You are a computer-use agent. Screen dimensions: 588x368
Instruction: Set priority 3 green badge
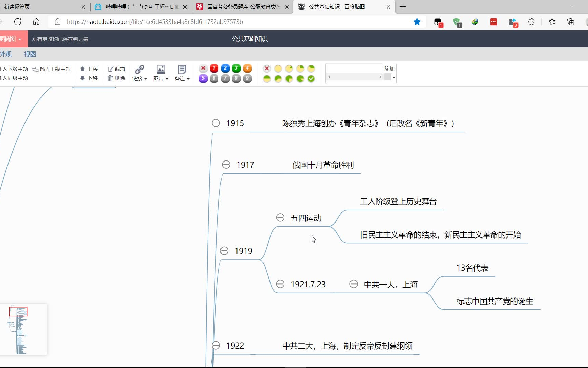tap(236, 68)
